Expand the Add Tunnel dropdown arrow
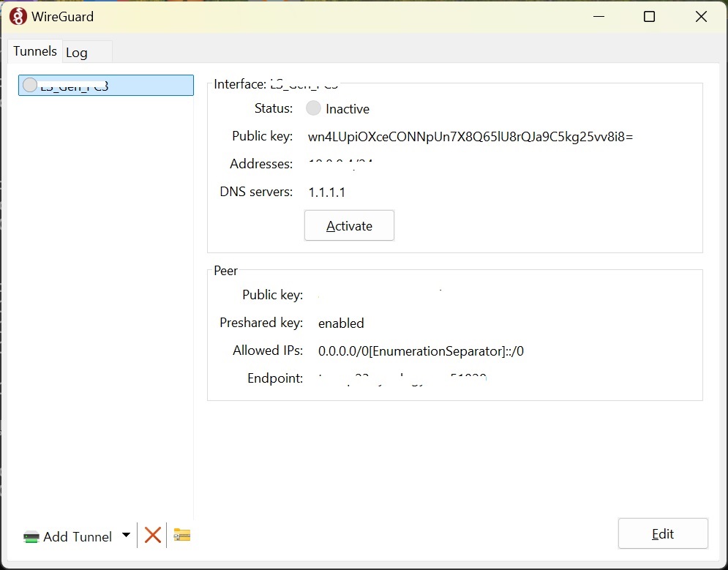Screen dimensions: 728x570 126,536
